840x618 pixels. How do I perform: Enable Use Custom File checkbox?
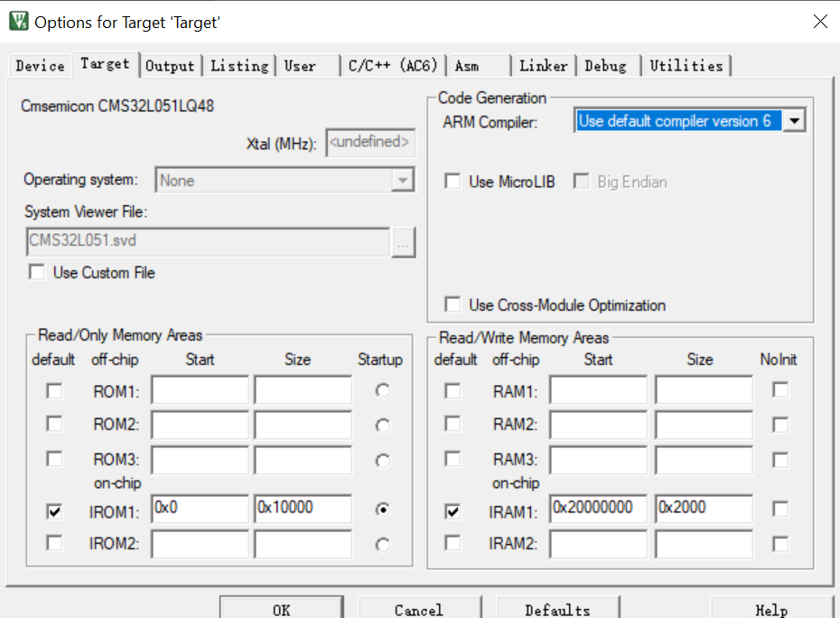click(36, 272)
